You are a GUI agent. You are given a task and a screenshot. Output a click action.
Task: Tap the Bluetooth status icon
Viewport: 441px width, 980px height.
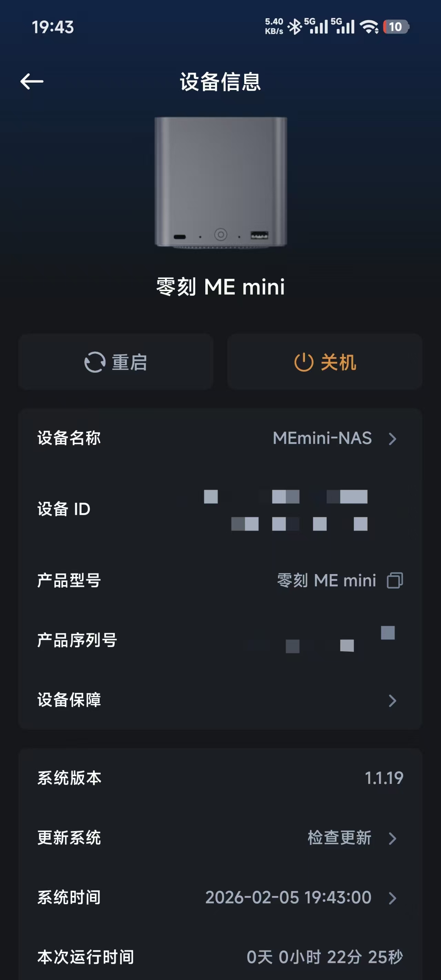(x=295, y=27)
